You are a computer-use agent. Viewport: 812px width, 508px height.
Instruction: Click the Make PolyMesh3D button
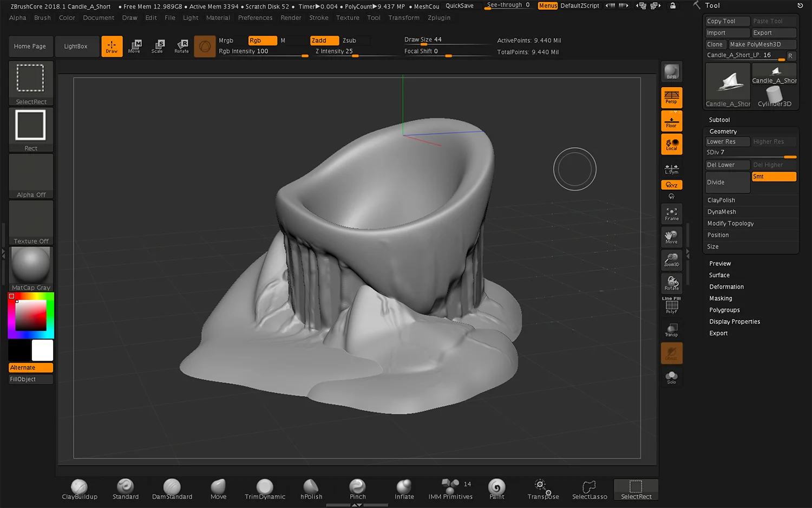coord(762,44)
